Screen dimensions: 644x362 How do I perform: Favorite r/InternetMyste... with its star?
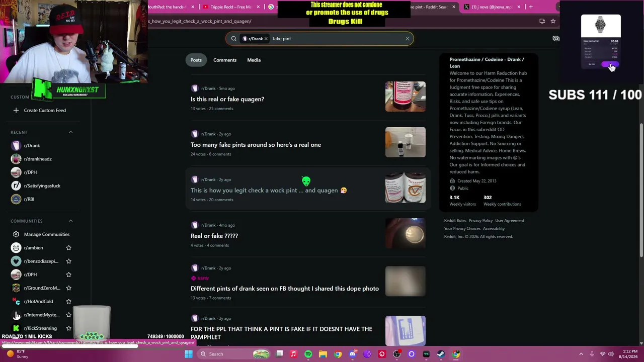(x=69, y=315)
